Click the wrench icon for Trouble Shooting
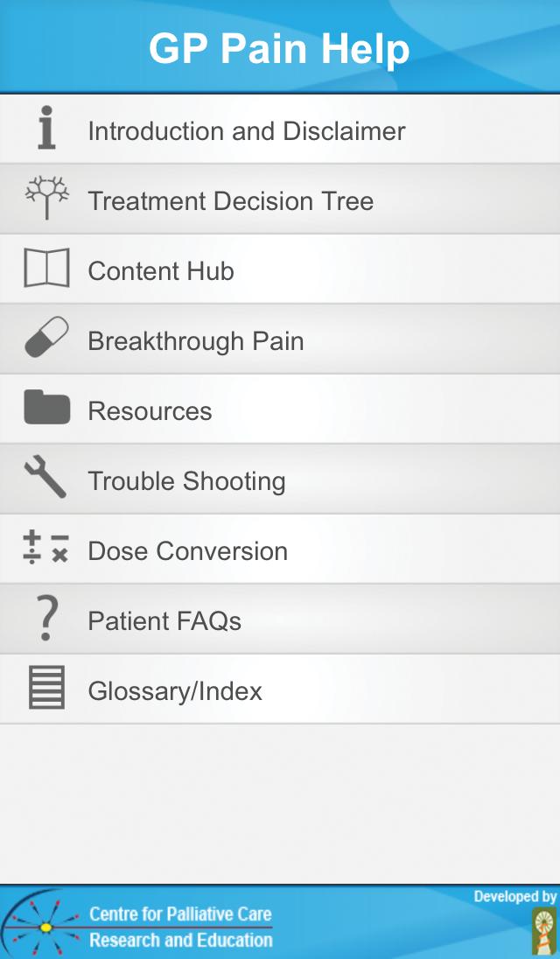The height and width of the screenshot is (959, 560). (45, 479)
